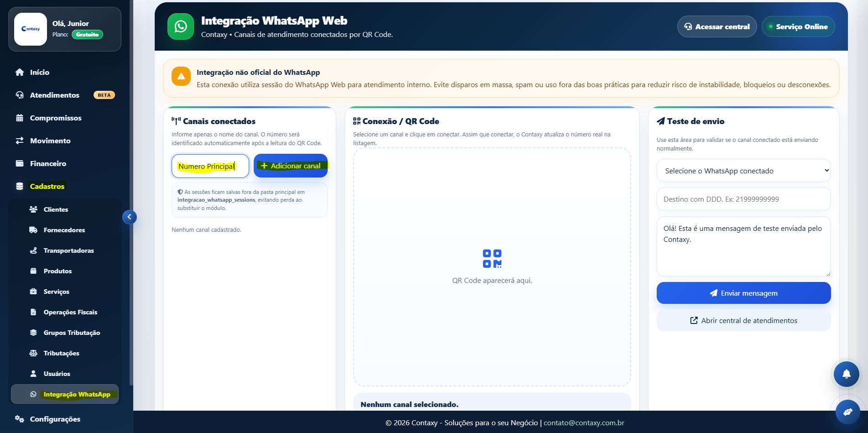Image resolution: width=868 pixels, height=433 pixels.
Task: Select Integração WhatsApp submenu entry
Action: coord(65,394)
